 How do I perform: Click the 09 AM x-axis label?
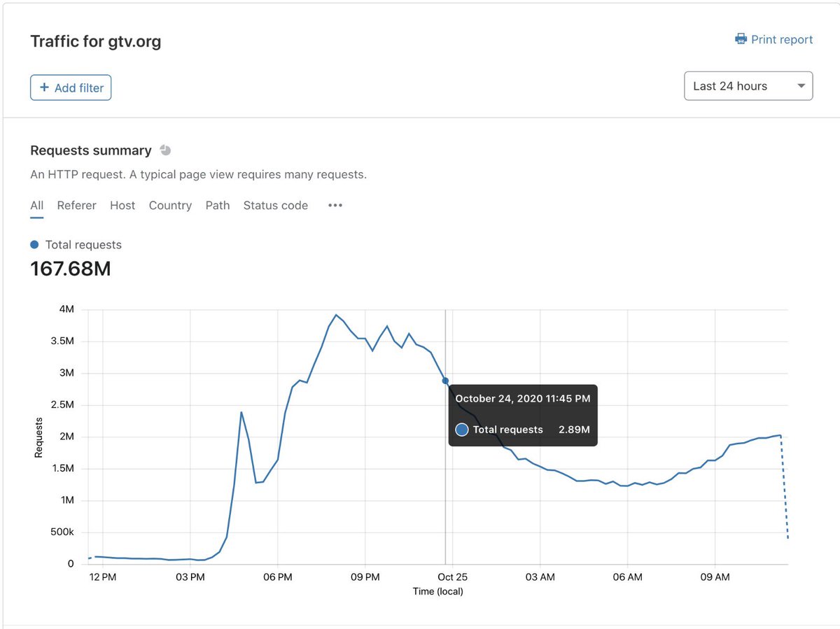tap(715, 577)
